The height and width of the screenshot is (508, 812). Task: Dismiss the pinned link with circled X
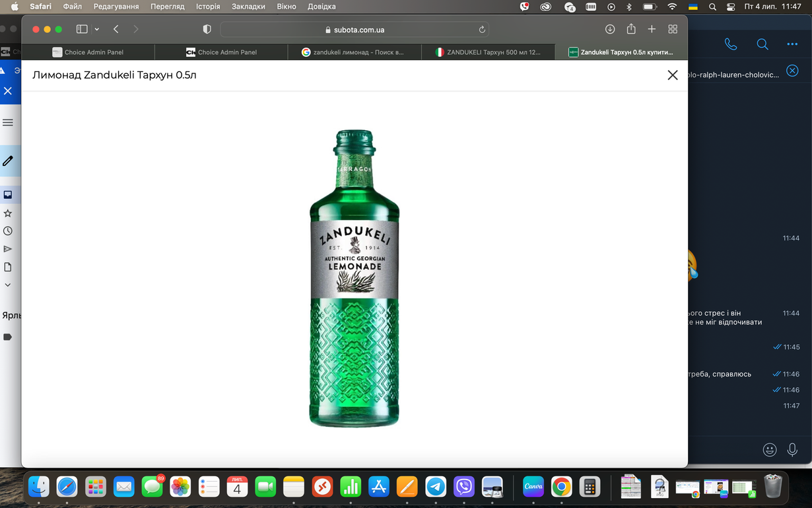(792, 71)
